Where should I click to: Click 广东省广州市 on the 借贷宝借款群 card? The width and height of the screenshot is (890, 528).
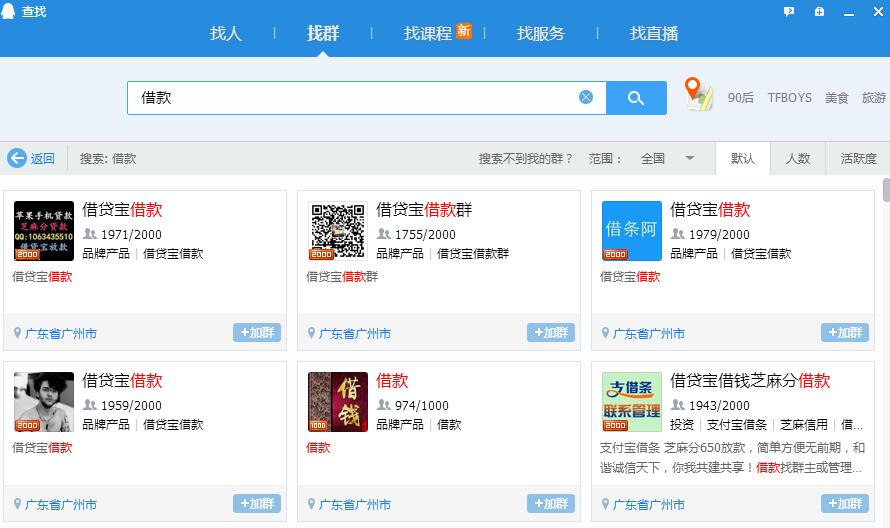pos(355,333)
